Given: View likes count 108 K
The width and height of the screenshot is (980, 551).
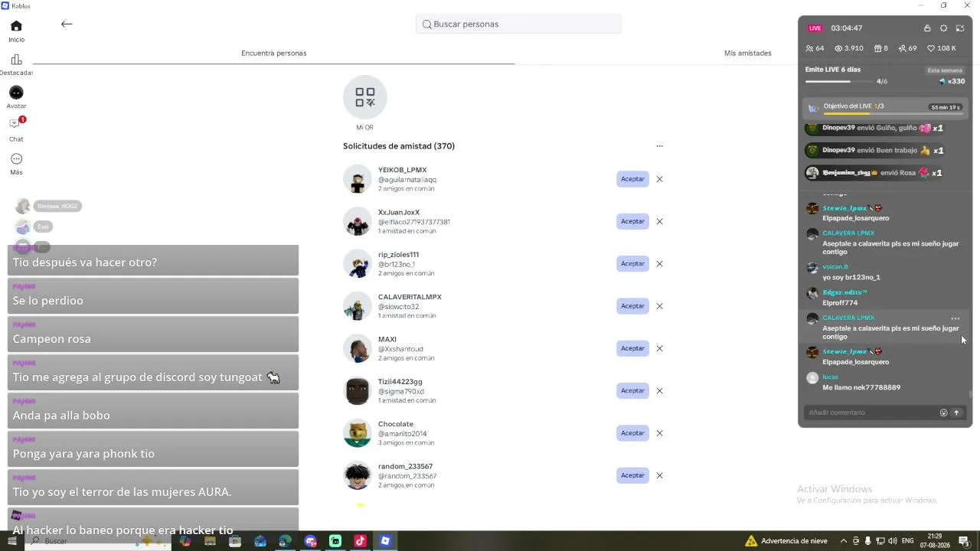Looking at the screenshot, I should click(942, 48).
